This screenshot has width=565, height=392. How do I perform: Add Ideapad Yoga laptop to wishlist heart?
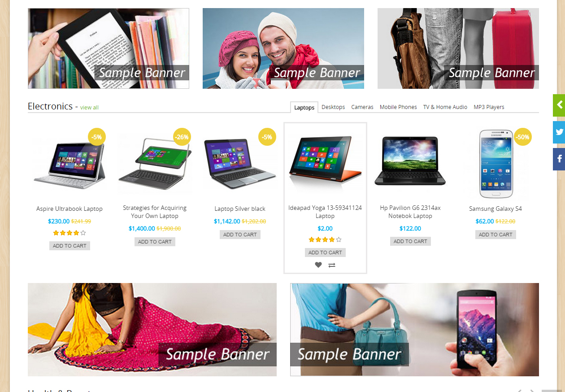pos(318,265)
